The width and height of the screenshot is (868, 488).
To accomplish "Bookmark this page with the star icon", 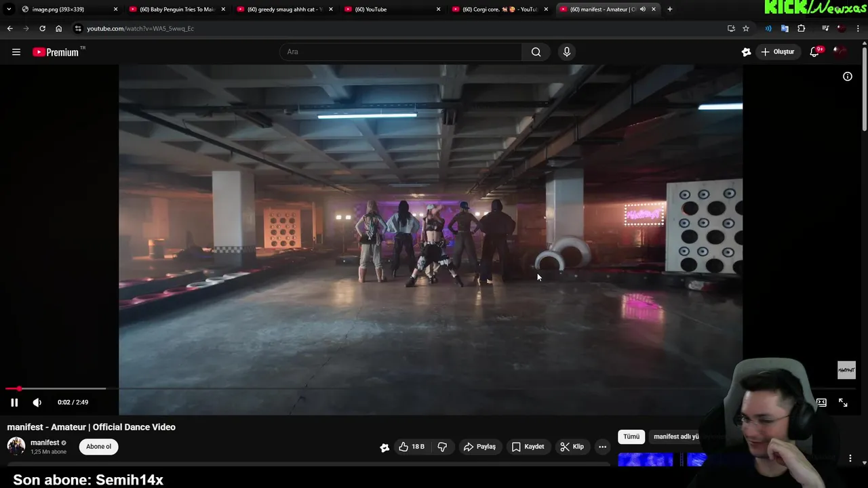I will tap(746, 28).
